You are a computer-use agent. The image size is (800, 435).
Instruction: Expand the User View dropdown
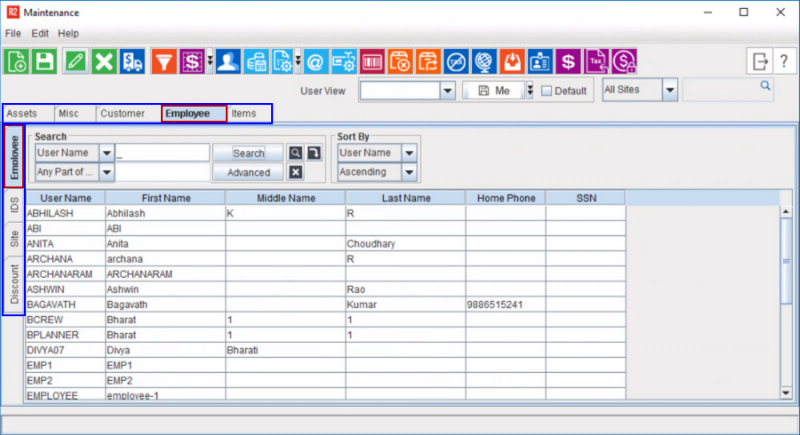click(x=448, y=91)
